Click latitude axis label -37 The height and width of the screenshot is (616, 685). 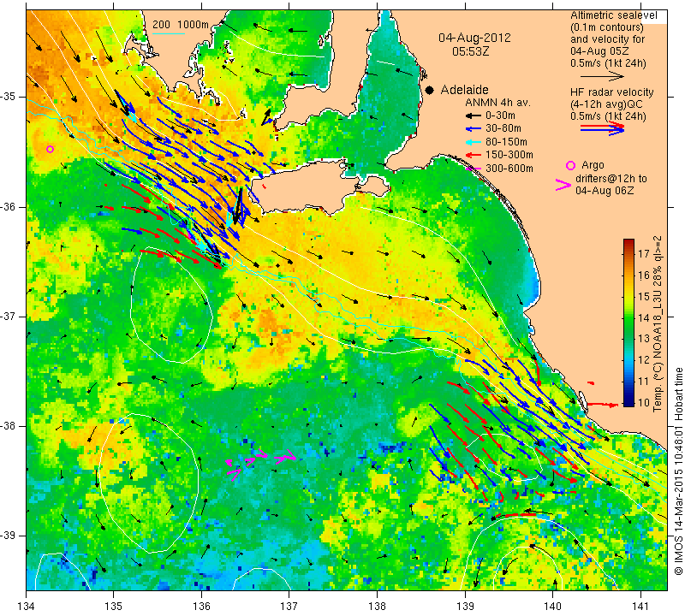[x=9, y=316]
